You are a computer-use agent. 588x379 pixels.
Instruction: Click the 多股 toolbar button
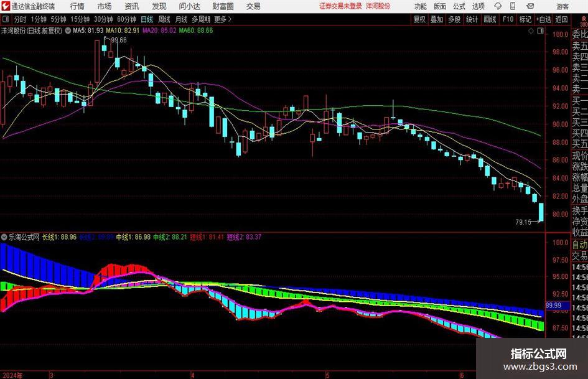point(454,19)
